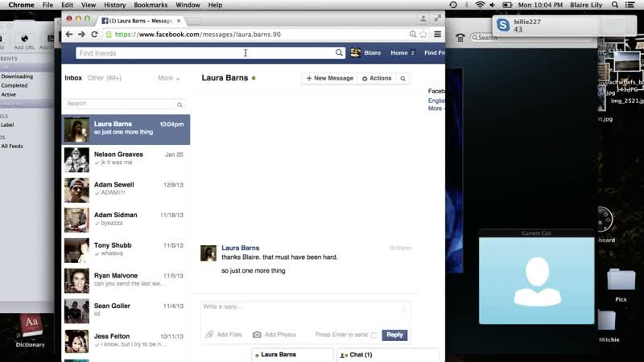Viewport: 644px width, 362px height.
Task: Open Blaire's profile link
Action: [x=373, y=53]
